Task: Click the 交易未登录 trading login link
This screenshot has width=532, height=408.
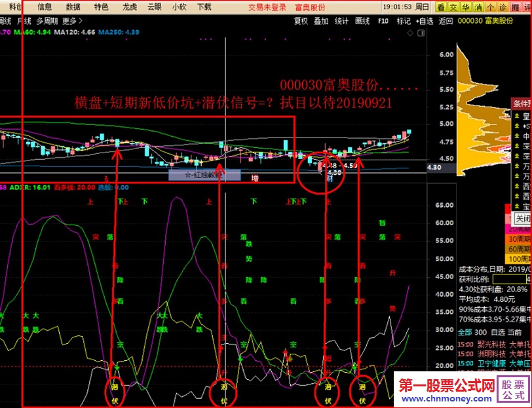Action: [x=267, y=7]
